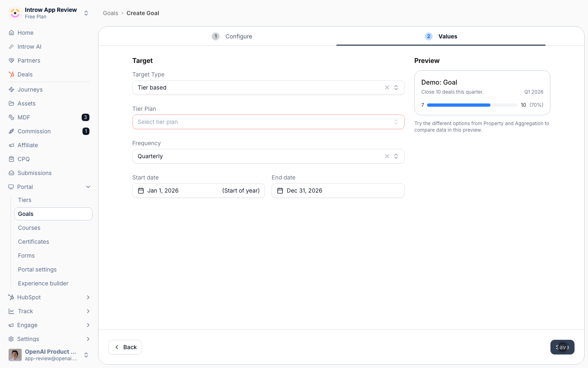Screen dimensions: 588x368
Task: Collapse the Portal section in the sidebar
Action: 88,187
